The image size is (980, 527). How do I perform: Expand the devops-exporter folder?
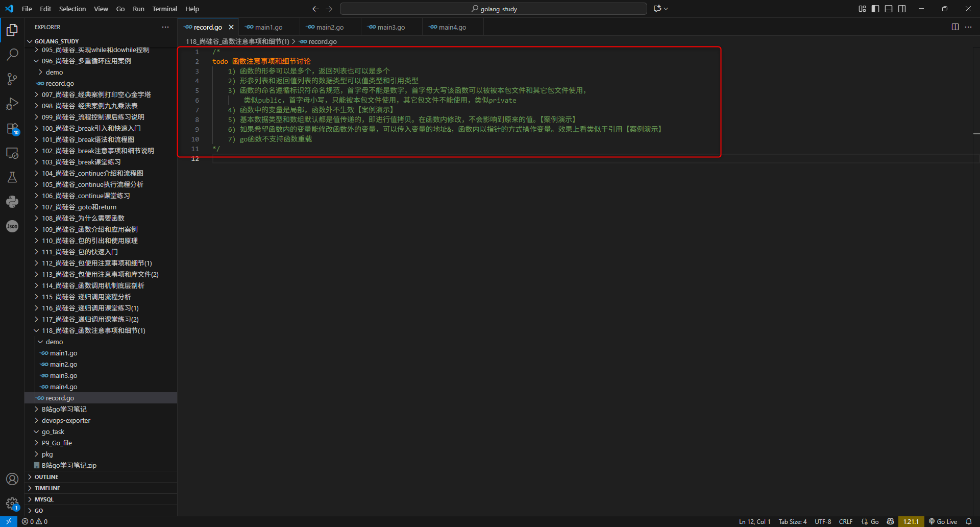[x=101, y=420]
